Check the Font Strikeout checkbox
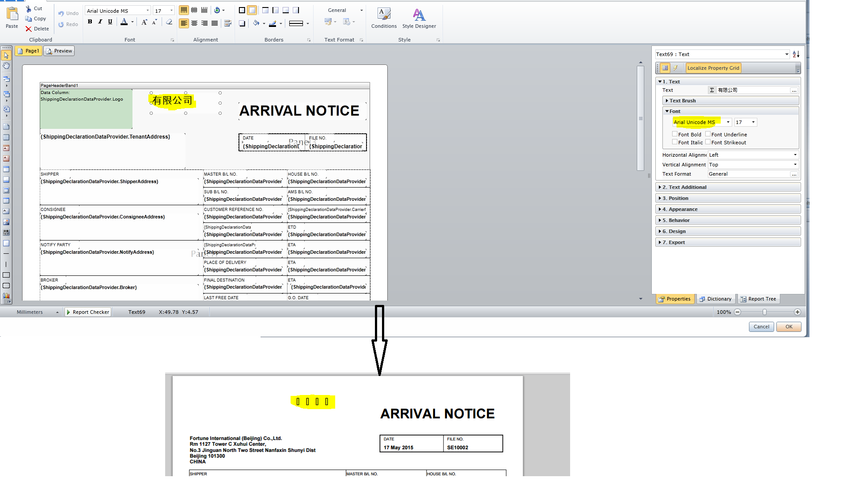 (x=708, y=142)
